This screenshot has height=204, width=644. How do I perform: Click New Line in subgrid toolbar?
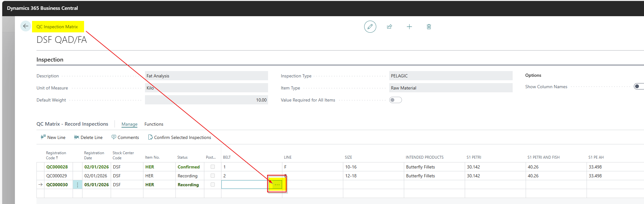[53, 137]
